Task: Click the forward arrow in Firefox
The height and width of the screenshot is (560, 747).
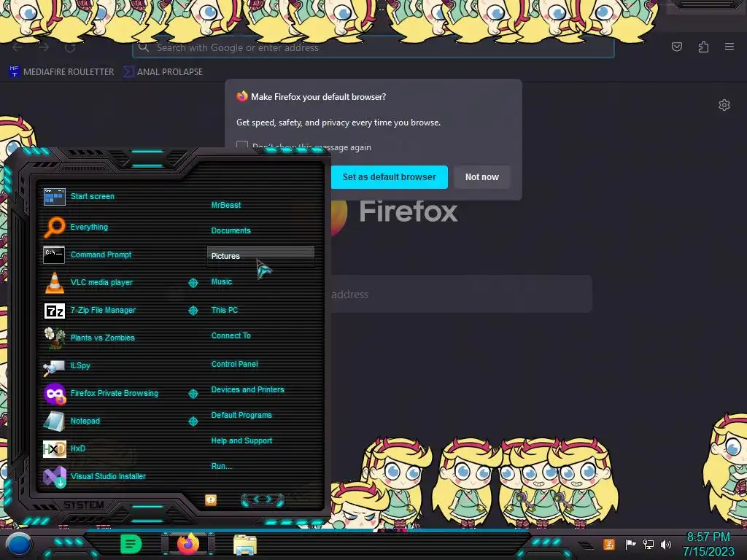Action: pos(44,47)
